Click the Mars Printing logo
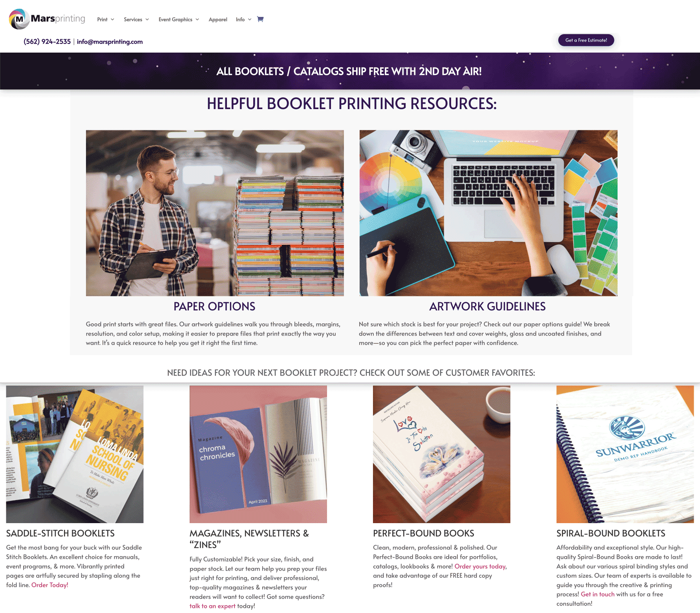700x613 pixels. (47, 19)
